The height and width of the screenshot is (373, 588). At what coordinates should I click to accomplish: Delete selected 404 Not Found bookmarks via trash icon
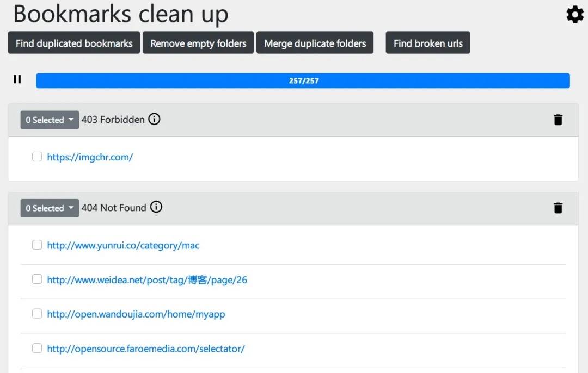(x=558, y=208)
